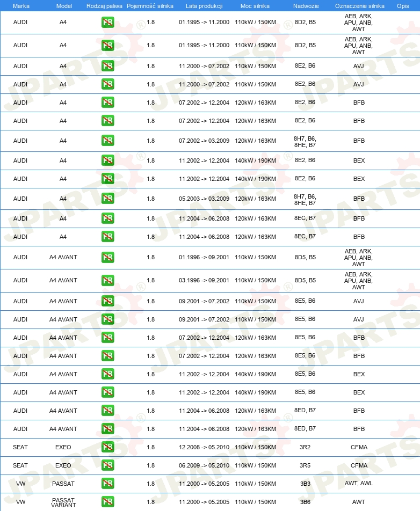Screen dimensions: 420x511
Task: Click VW brand cell in PASSAT VARIANT row
Action: (x=20, y=502)
